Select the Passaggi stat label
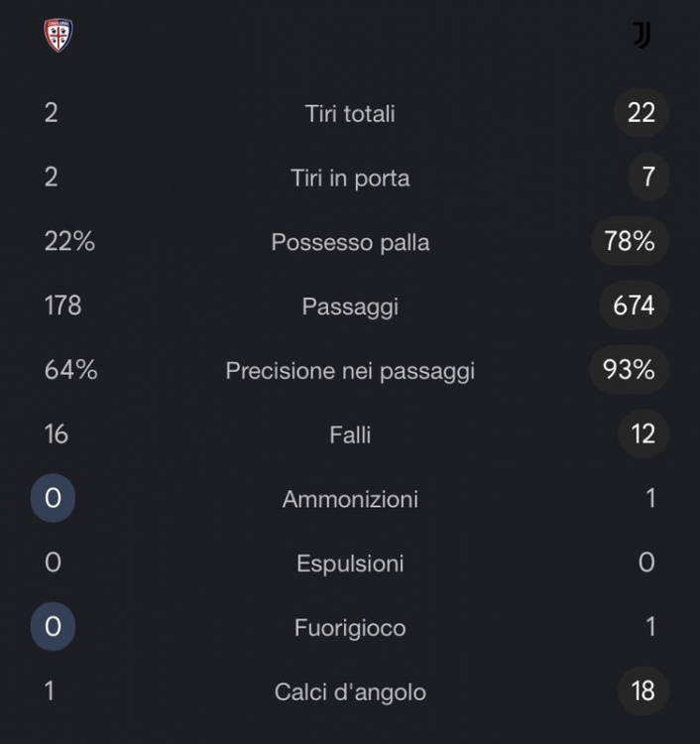 click(350, 307)
